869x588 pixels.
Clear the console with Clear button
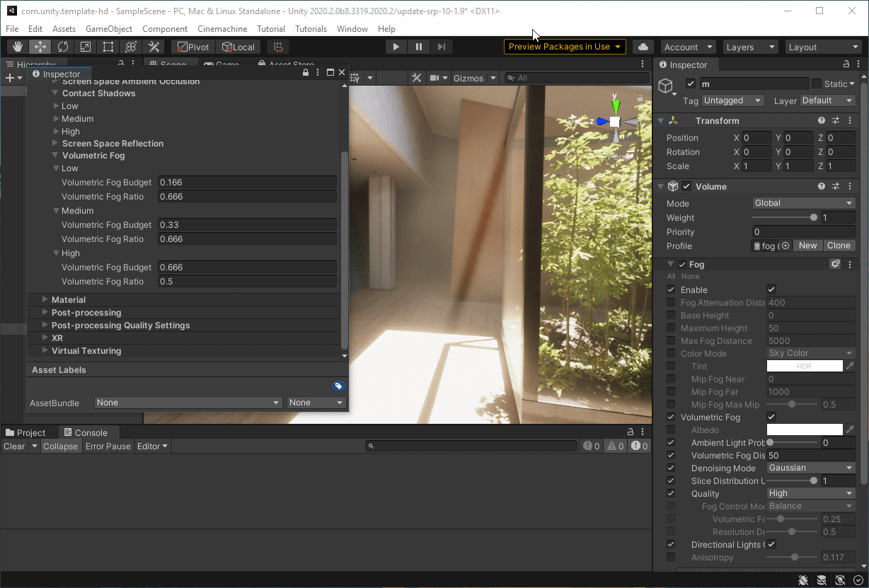pyautogui.click(x=14, y=446)
